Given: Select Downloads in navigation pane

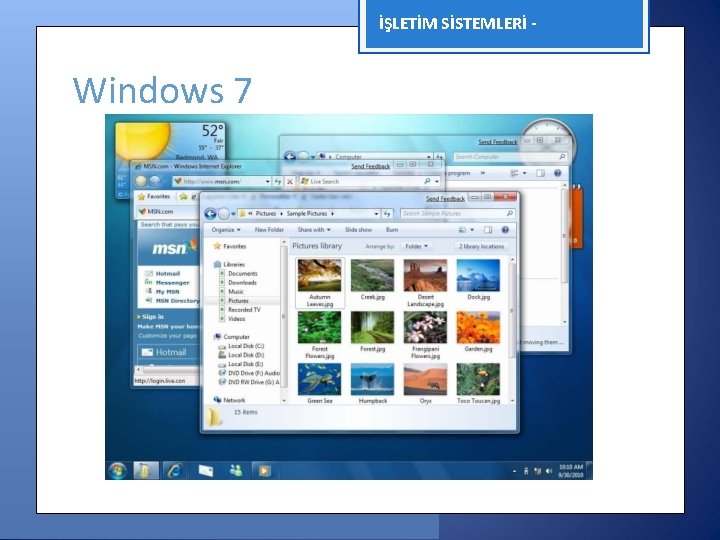Looking at the screenshot, I should (x=242, y=283).
